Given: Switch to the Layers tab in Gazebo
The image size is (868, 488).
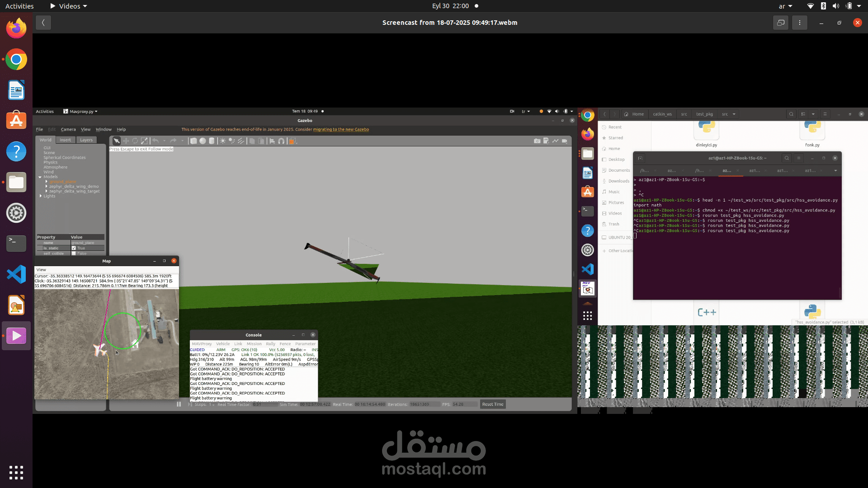Looking at the screenshot, I should click(x=86, y=140).
